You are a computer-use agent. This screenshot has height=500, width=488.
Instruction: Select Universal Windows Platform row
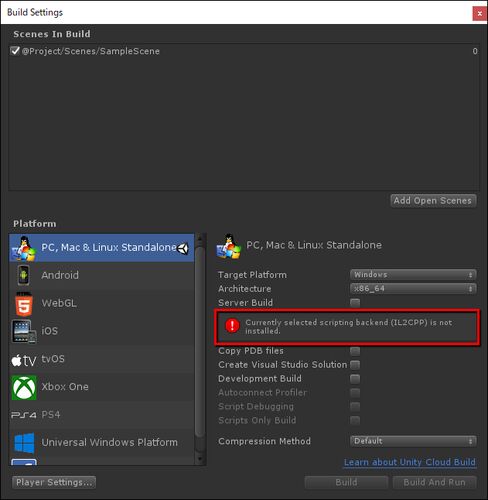(102, 443)
